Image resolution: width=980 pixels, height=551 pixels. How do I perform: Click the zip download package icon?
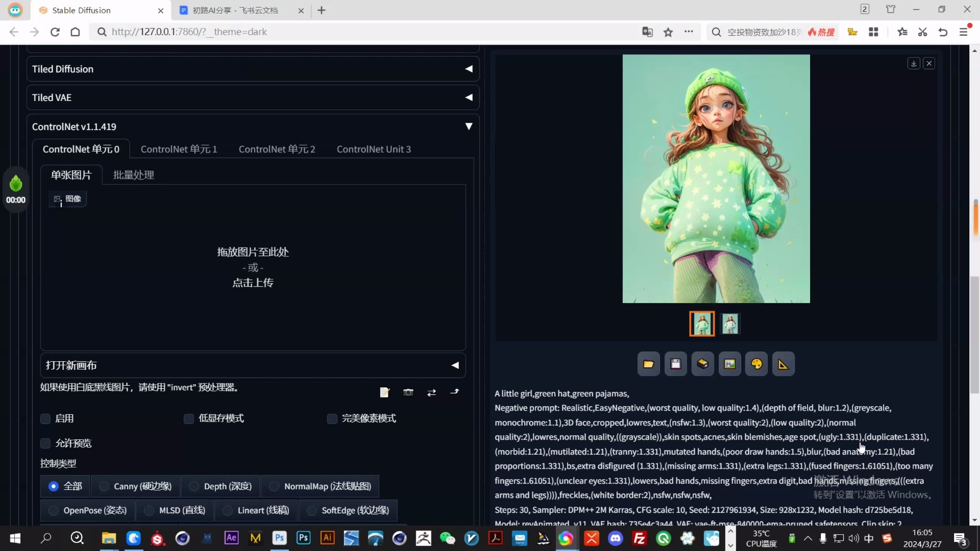(703, 364)
